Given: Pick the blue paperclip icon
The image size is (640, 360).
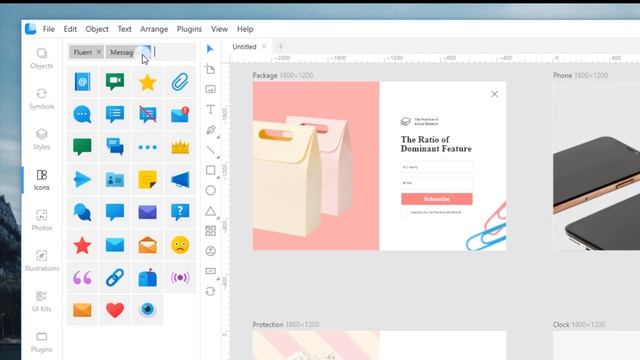Looking at the screenshot, I should pos(180,82).
